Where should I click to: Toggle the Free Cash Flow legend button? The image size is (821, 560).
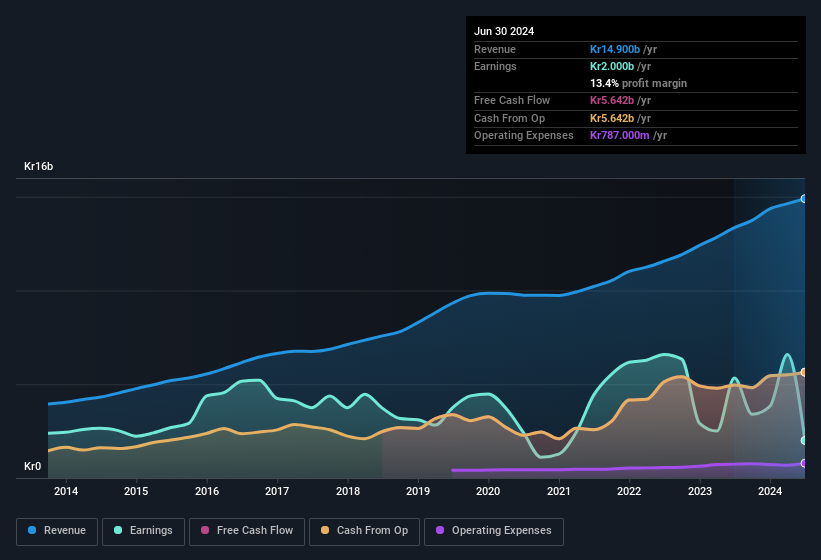tap(247, 531)
